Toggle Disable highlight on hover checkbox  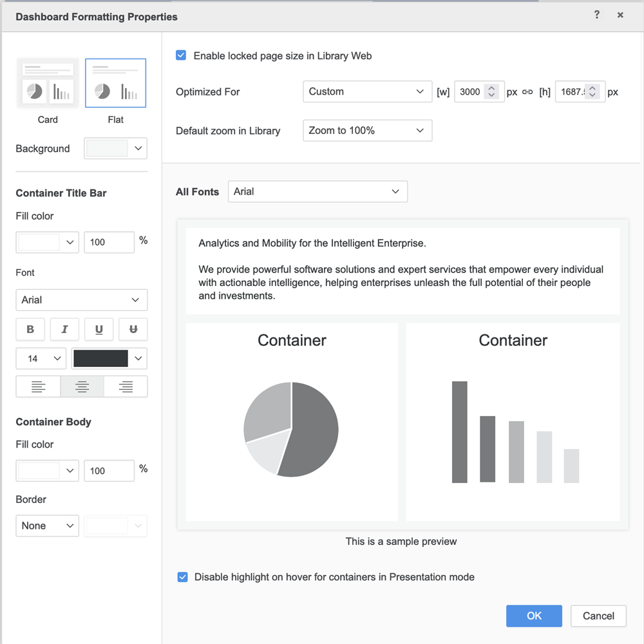pyautogui.click(x=182, y=577)
